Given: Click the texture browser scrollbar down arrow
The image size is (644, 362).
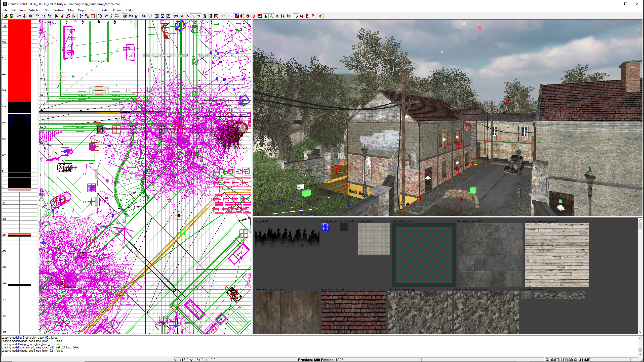Looking at the screenshot, I should [640, 332].
